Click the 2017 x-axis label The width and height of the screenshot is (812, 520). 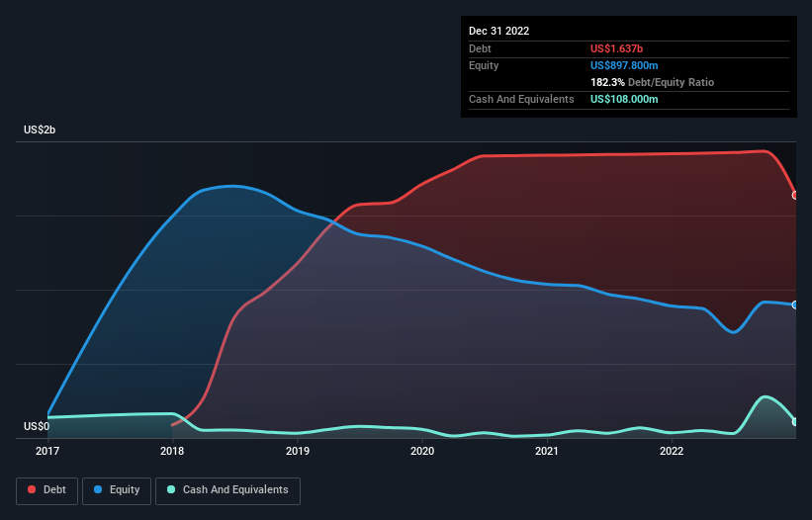tap(47, 451)
